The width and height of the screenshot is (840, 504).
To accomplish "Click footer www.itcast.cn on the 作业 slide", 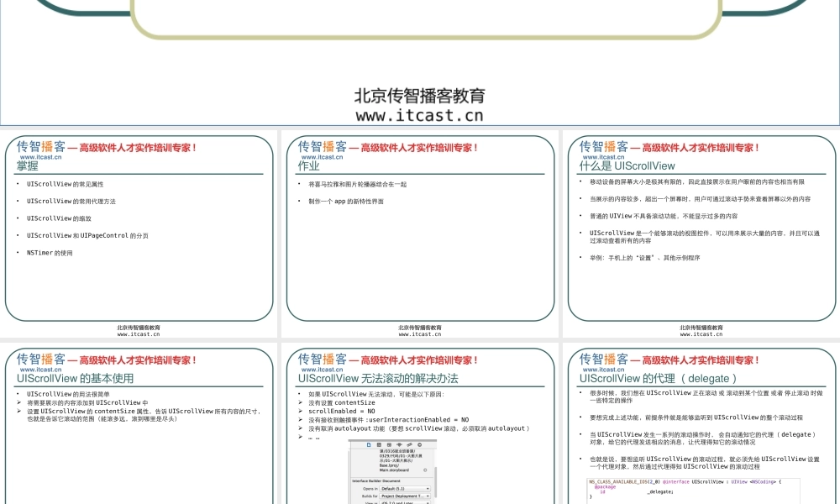I will tap(419, 333).
